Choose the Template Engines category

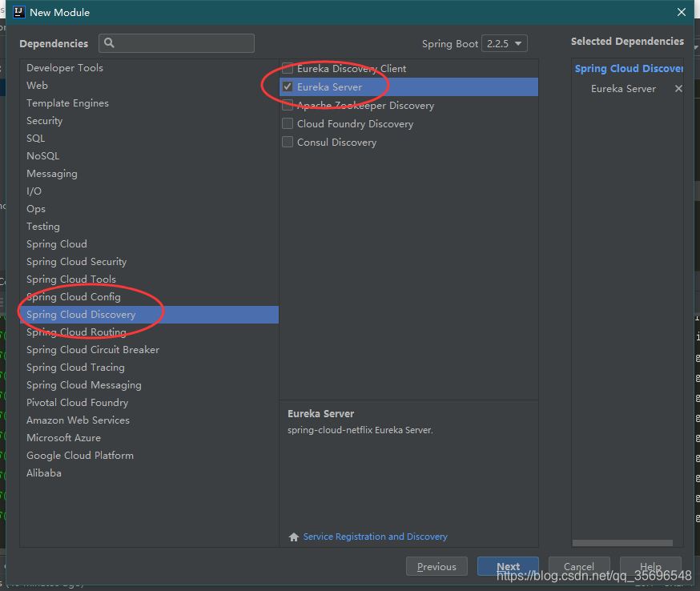pos(149,103)
